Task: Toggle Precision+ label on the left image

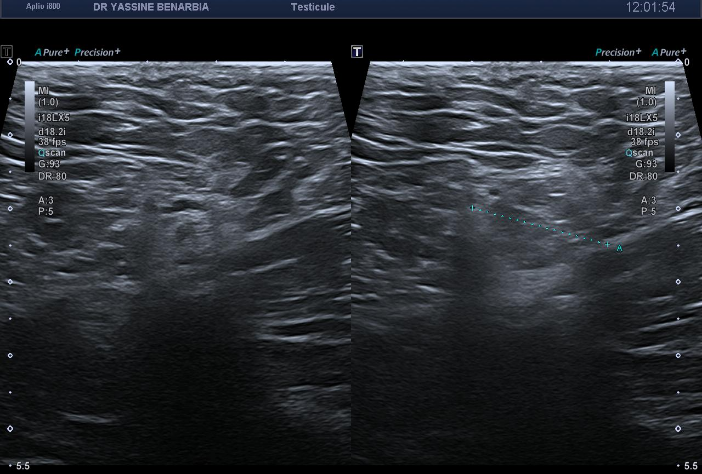Action: pyautogui.click(x=97, y=51)
